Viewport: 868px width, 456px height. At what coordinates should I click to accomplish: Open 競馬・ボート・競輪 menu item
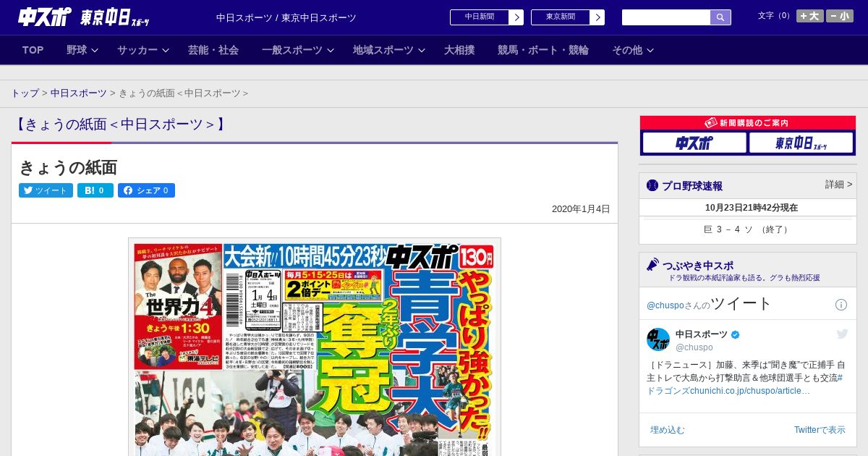(543, 50)
